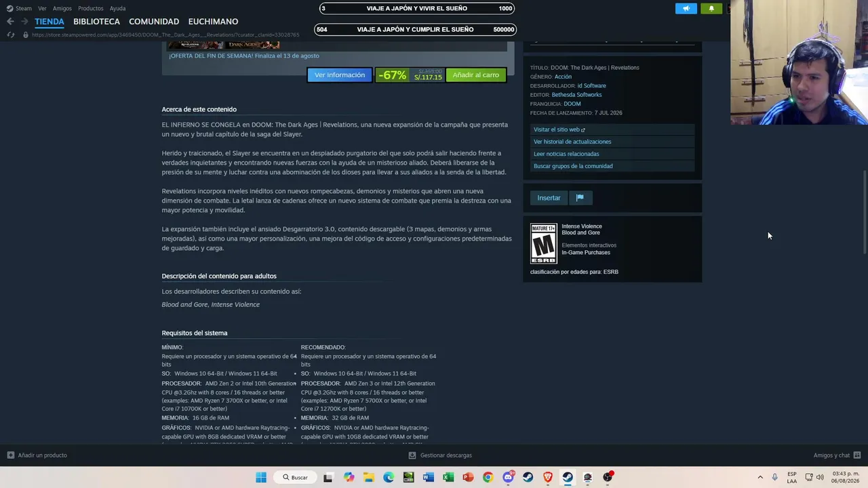Viewport: 868px width, 488px height.
Task: Switch to the TIENDA tab
Action: [x=50, y=22]
